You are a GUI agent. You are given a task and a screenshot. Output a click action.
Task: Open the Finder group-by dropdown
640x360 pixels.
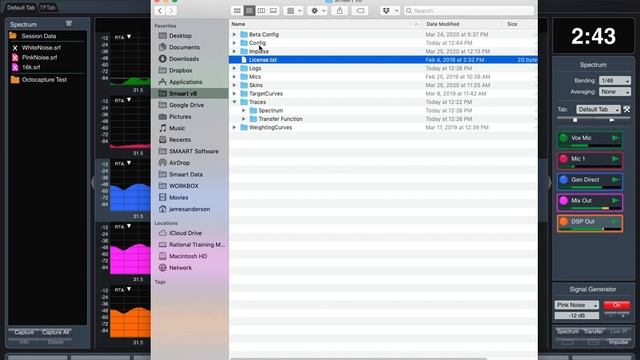(294, 11)
